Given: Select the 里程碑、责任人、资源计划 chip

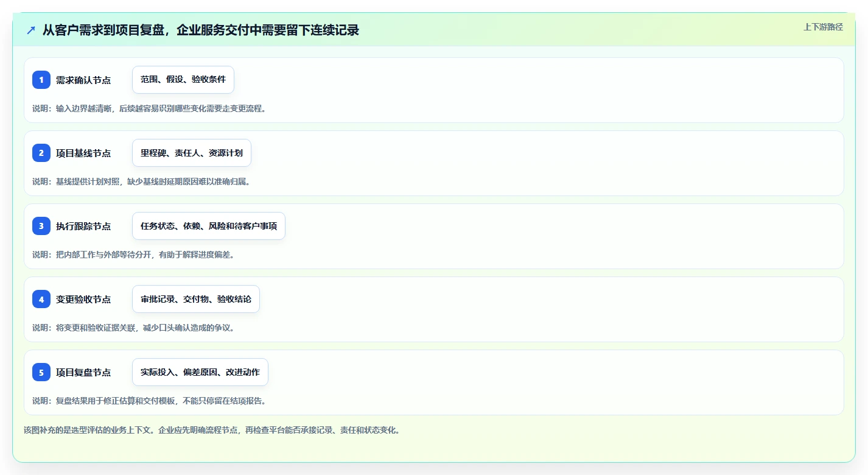Looking at the screenshot, I should [x=192, y=153].
